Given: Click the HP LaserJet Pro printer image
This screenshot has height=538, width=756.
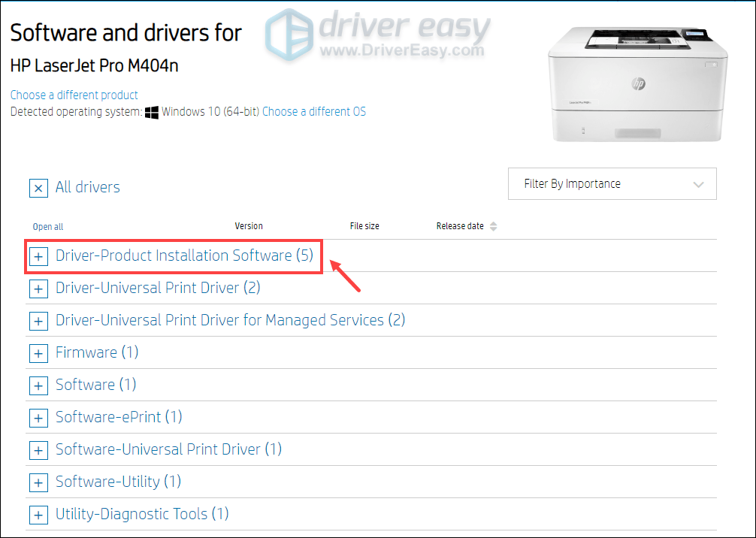Looking at the screenshot, I should (637, 83).
